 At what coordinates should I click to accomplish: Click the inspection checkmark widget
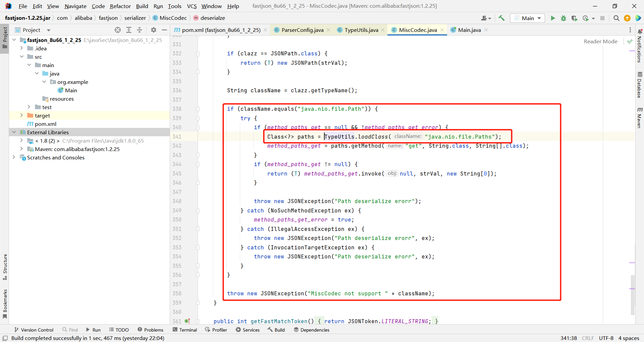(630, 41)
